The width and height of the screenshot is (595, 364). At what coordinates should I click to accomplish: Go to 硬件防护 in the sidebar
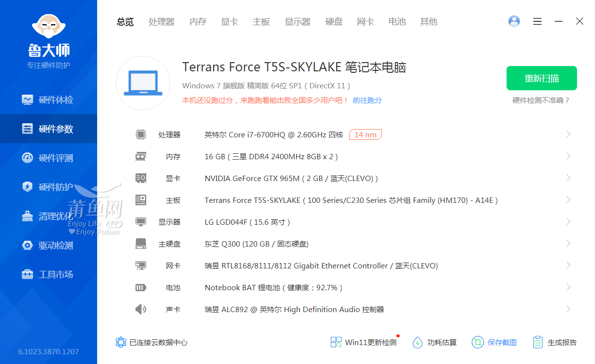(49, 187)
